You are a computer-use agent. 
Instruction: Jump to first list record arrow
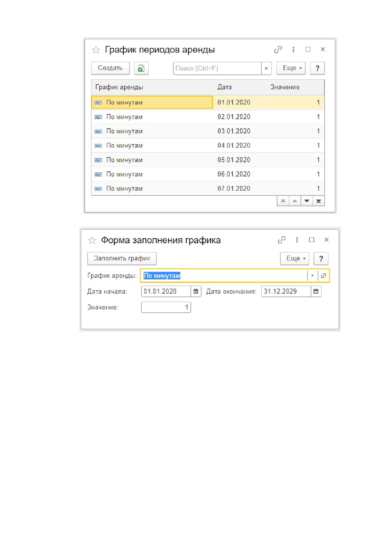283,201
